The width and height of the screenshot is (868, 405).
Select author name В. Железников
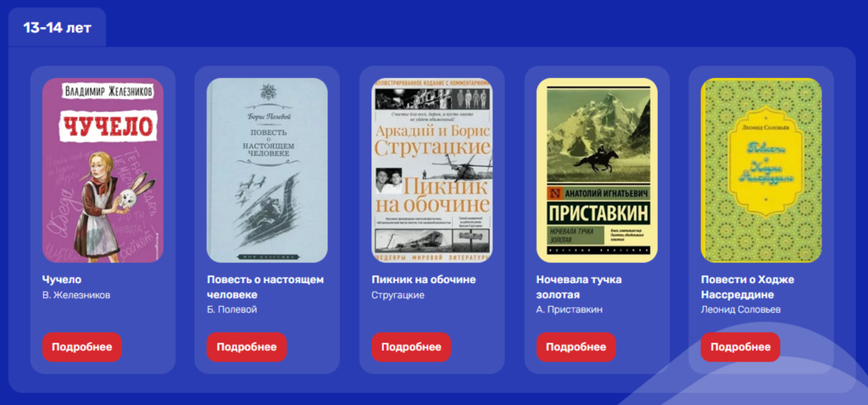(x=76, y=295)
